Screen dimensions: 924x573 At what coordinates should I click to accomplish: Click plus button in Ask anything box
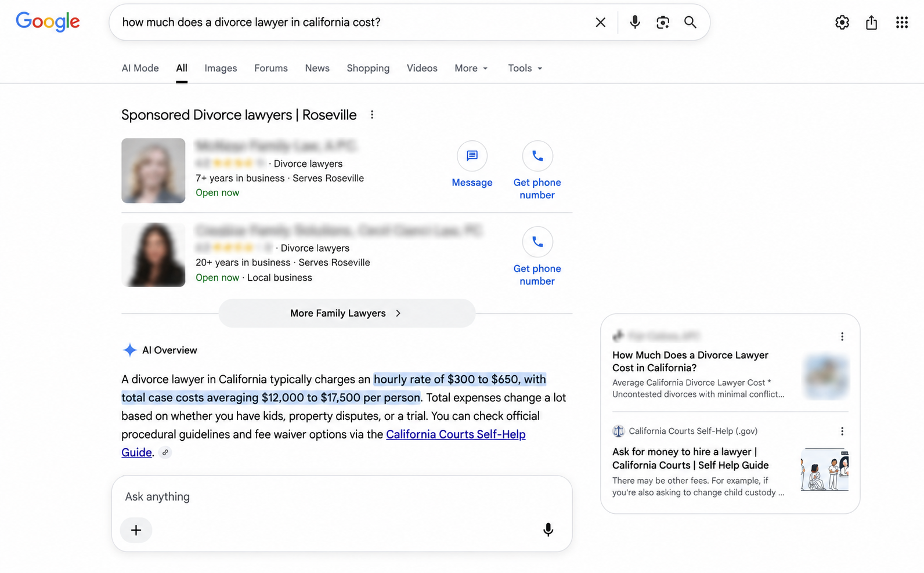(136, 530)
